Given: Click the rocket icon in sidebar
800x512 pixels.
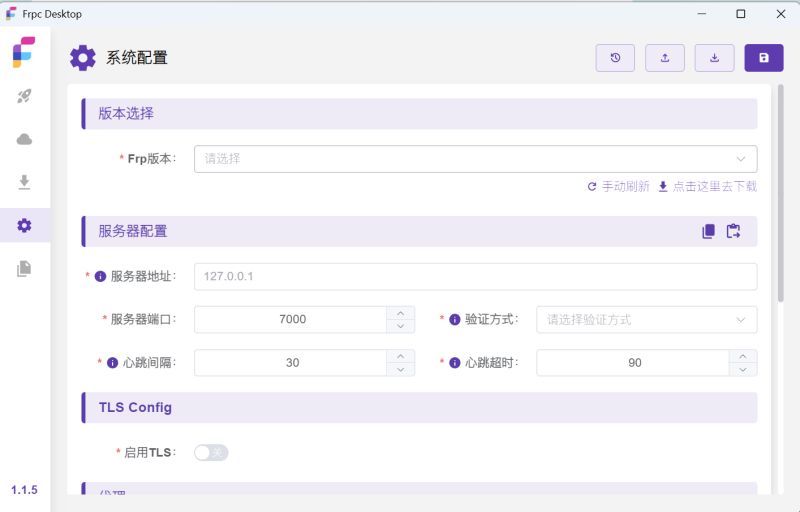Looking at the screenshot, I should tap(25, 97).
